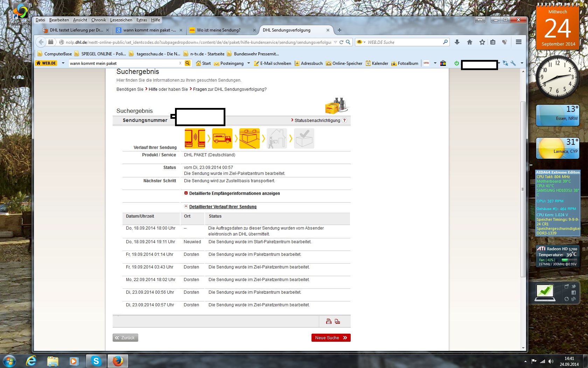Click the green power icon in WEB.DE toolbar
Image resolution: width=588 pixels, height=368 pixels.
[456, 63]
